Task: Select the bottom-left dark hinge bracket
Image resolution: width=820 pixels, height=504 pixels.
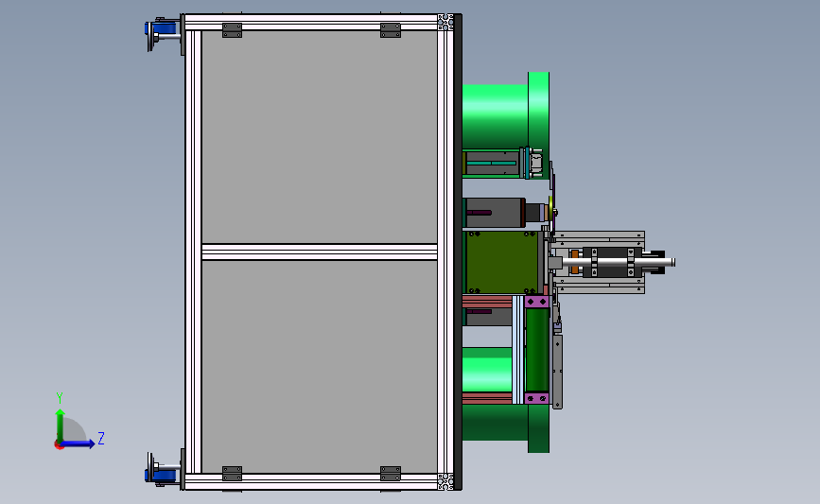Action: coord(233,474)
